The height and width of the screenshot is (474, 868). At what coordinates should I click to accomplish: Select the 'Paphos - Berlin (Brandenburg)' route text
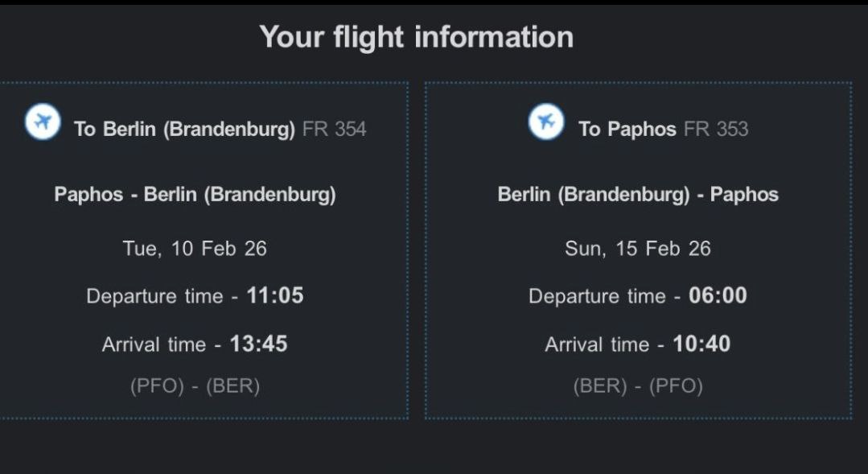195,194
